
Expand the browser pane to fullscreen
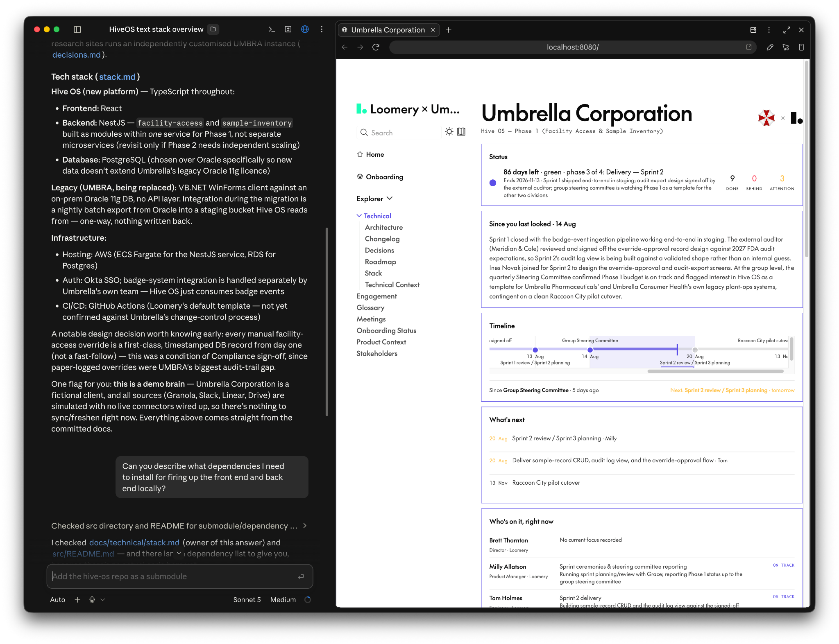pos(787,30)
